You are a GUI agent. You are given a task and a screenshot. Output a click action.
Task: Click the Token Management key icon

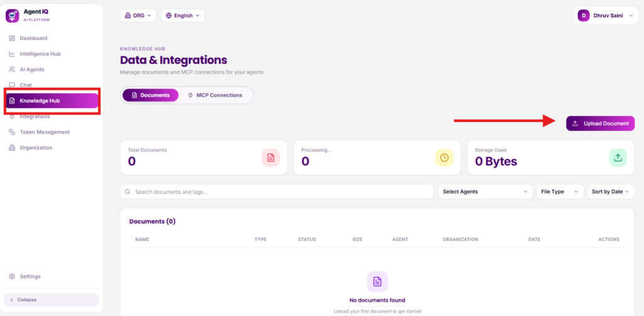tap(12, 132)
